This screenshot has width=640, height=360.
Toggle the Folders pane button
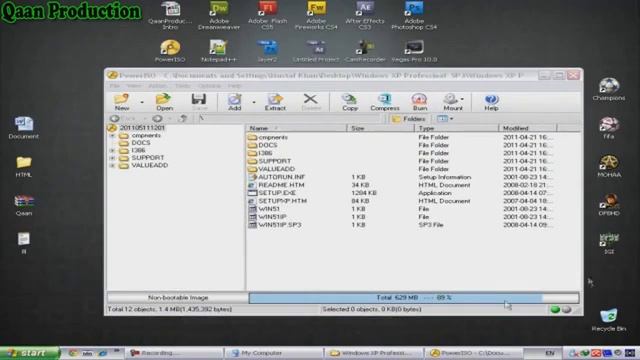pos(408,119)
